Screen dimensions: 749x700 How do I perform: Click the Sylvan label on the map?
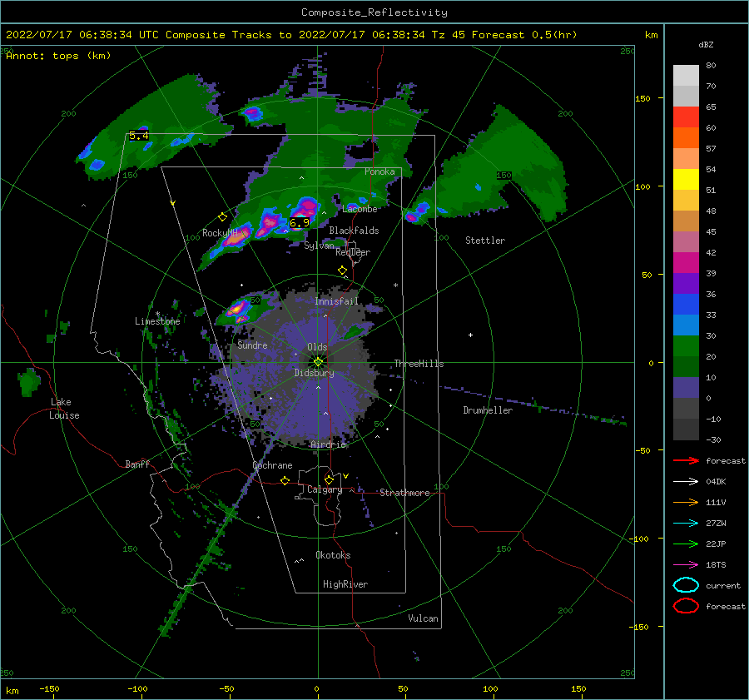[319, 246]
